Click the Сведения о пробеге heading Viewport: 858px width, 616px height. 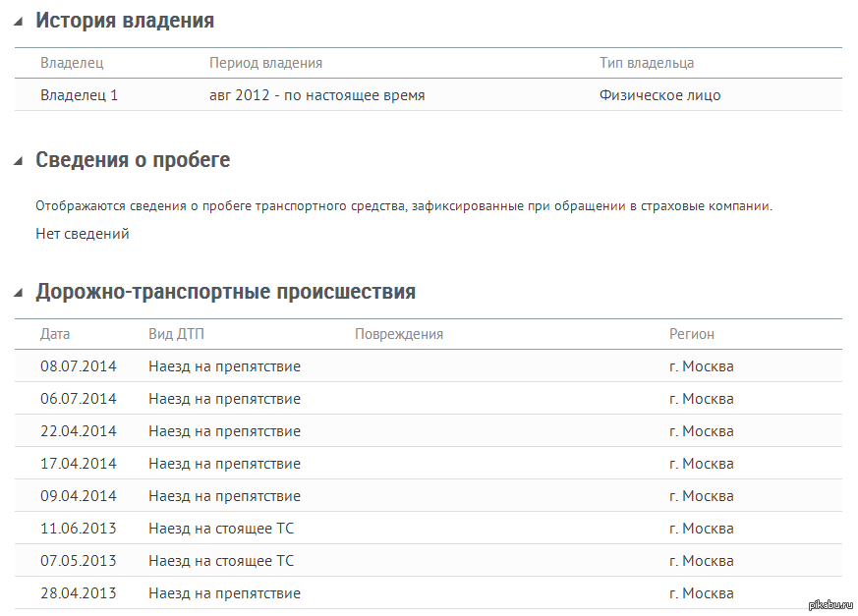pyautogui.click(x=133, y=160)
